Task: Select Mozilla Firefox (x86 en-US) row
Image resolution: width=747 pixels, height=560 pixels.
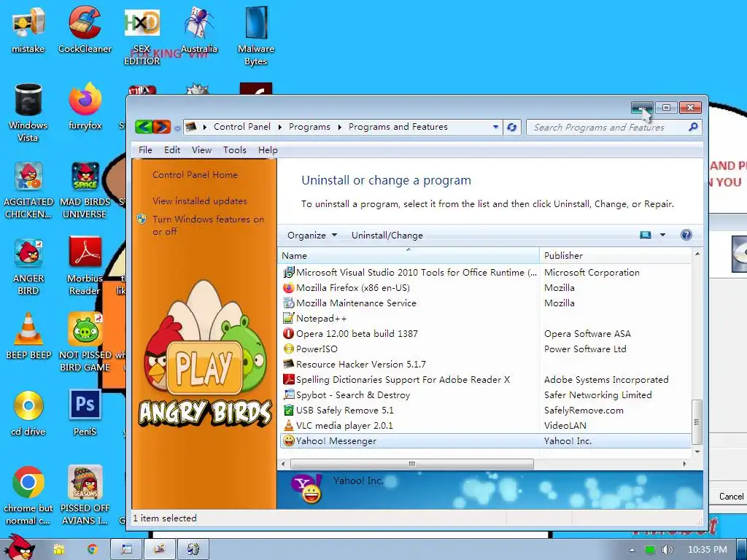Action: 485,287
